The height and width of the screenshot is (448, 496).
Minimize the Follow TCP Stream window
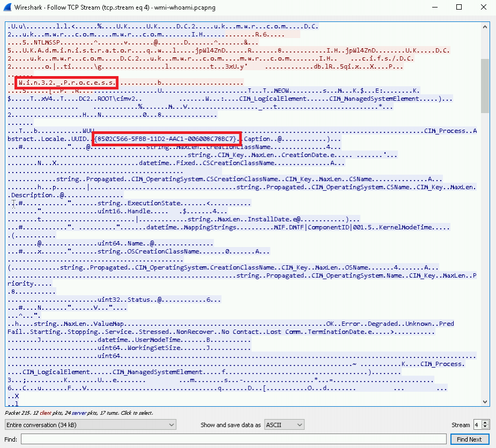tap(435, 7)
